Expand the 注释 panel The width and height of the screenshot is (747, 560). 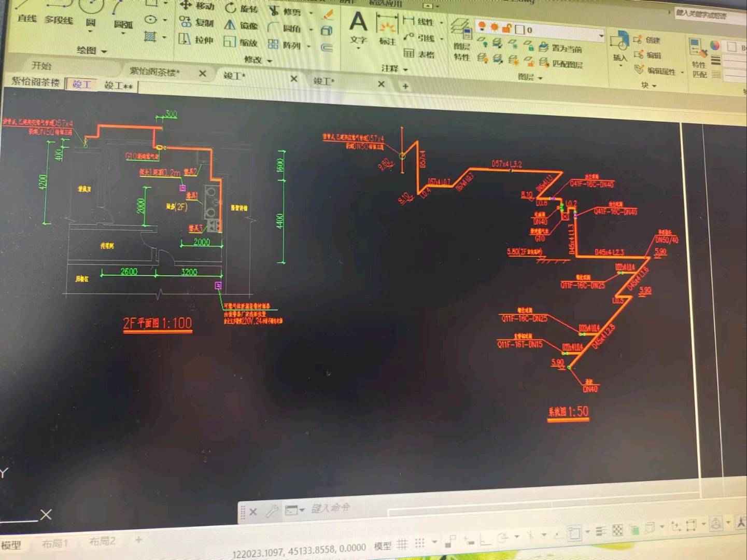394,68
